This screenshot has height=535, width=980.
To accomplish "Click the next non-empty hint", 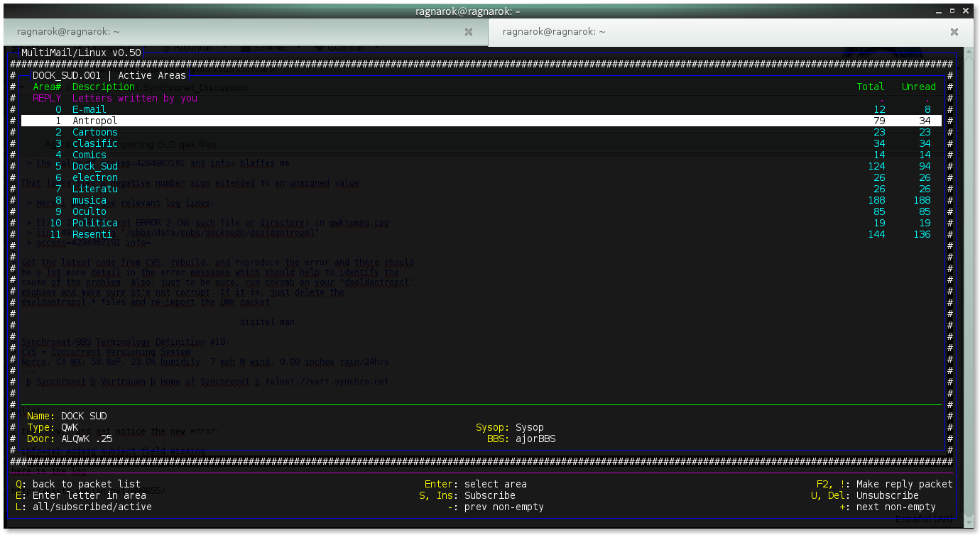I will (x=888, y=507).
